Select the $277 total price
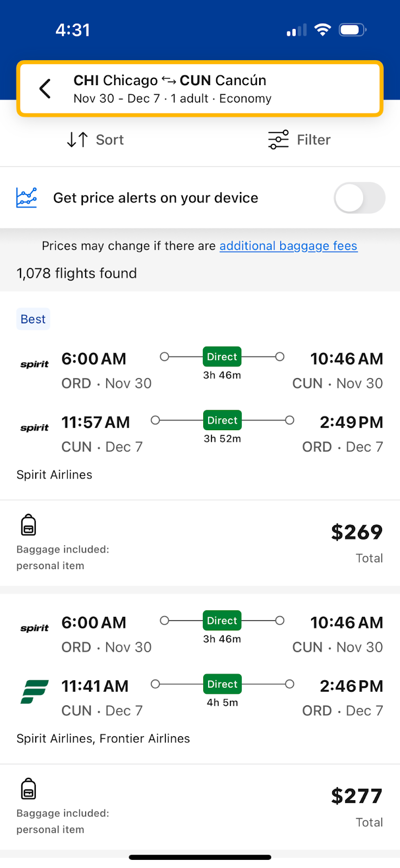 tap(357, 796)
